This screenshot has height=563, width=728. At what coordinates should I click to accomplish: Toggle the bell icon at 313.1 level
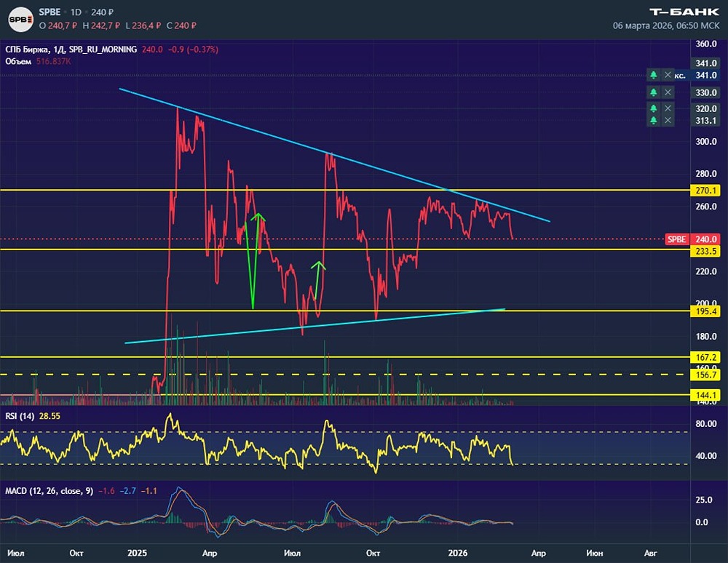[x=653, y=121]
